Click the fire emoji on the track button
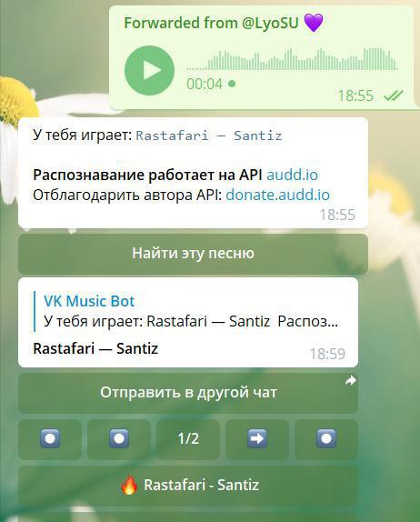420x522 pixels. tap(129, 486)
